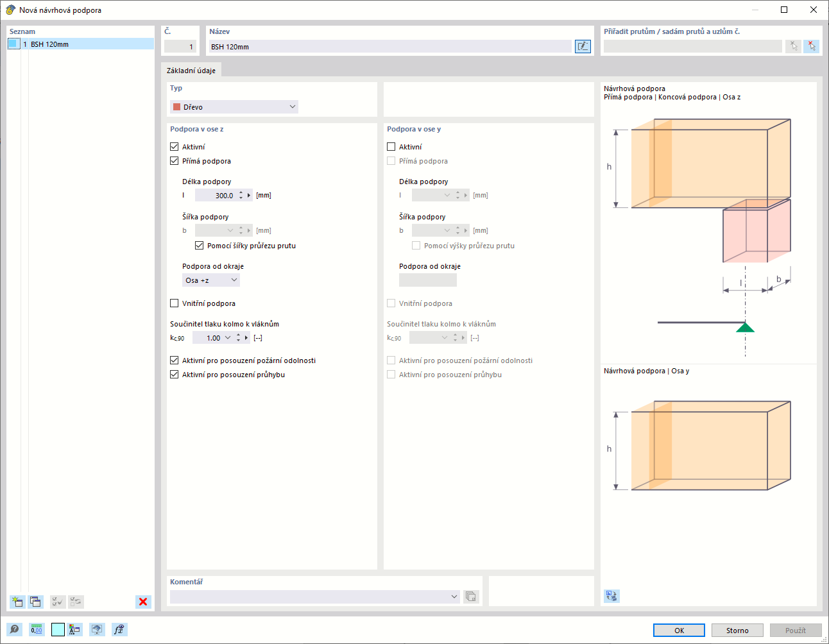
Task: Click the remove-assignment cursor icon with red X
Action: 812,46
